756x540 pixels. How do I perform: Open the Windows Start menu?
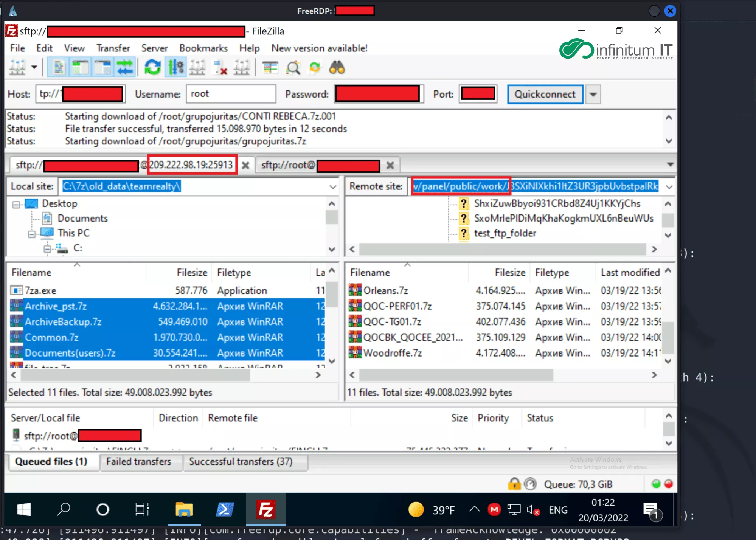pyautogui.click(x=24, y=510)
